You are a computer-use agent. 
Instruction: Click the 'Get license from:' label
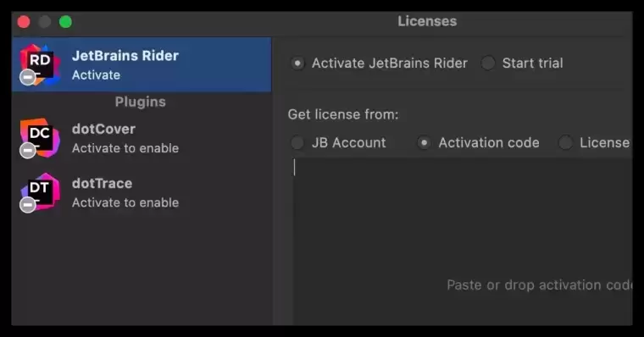(x=343, y=114)
